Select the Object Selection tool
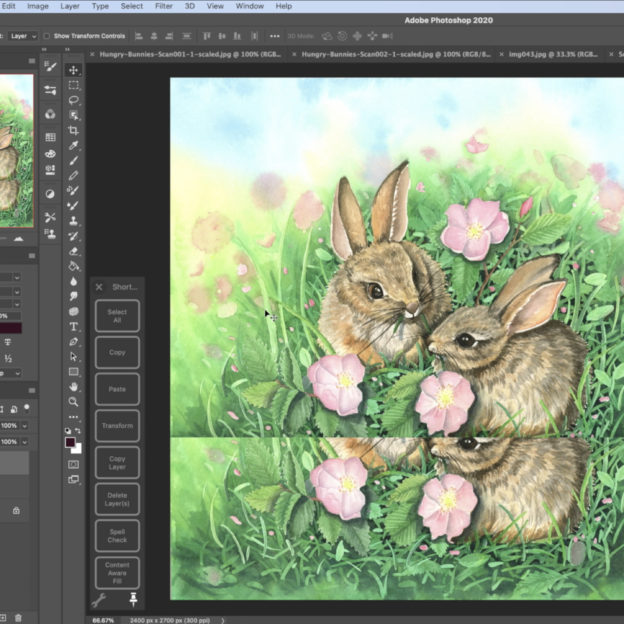Screen dimensions: 624x624 (x=74, y=115)
